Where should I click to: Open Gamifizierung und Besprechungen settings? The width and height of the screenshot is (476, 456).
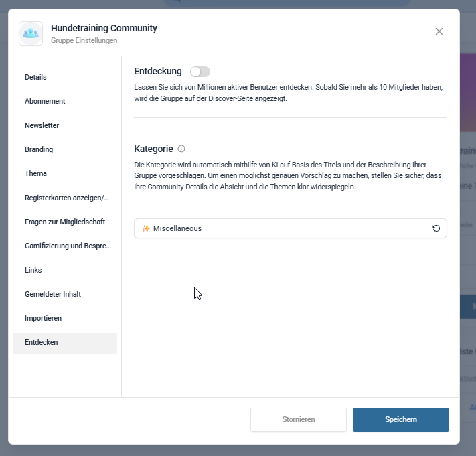tap(68, 246)
